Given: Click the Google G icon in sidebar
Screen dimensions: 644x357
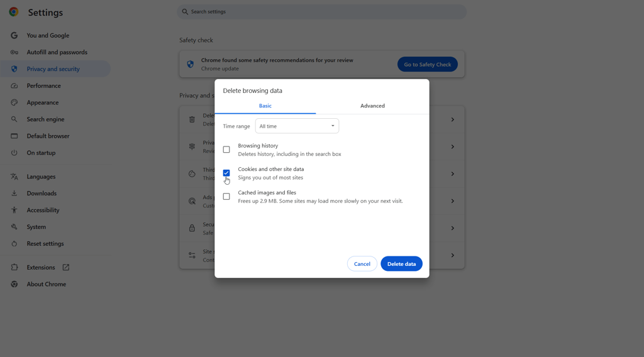Looking at the screenshot, I should point(14,35).
